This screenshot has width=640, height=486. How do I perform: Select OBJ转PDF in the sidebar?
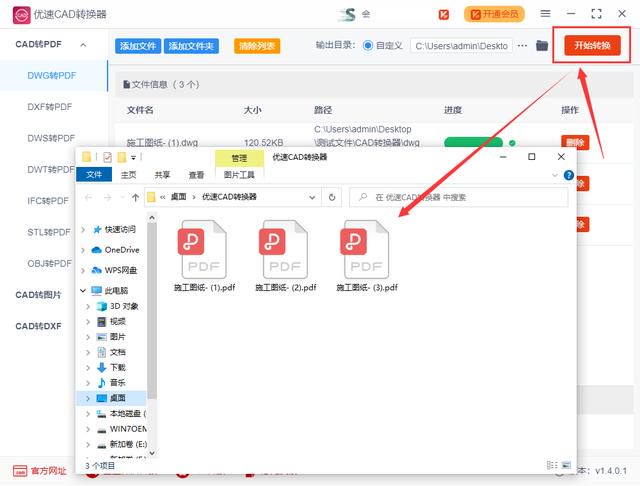pyautogui.click(x=49, y=264)
